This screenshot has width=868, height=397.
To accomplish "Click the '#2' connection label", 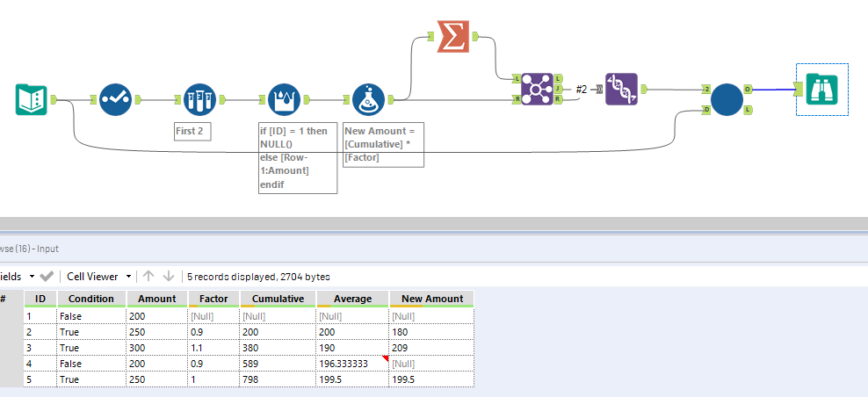I will coord(582,89).
